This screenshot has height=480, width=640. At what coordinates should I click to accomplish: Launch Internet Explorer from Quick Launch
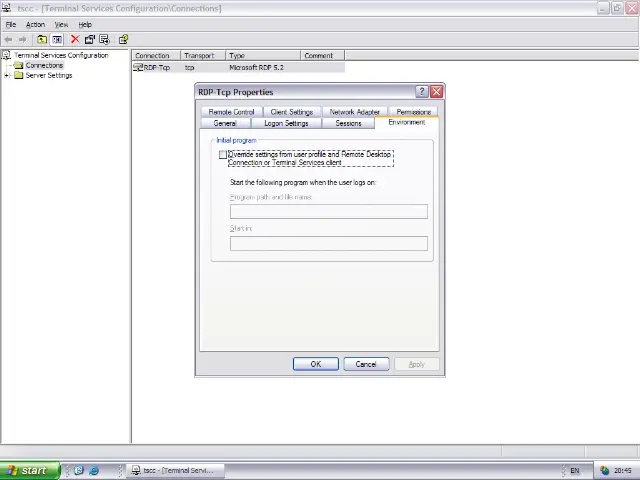[94, 471]
